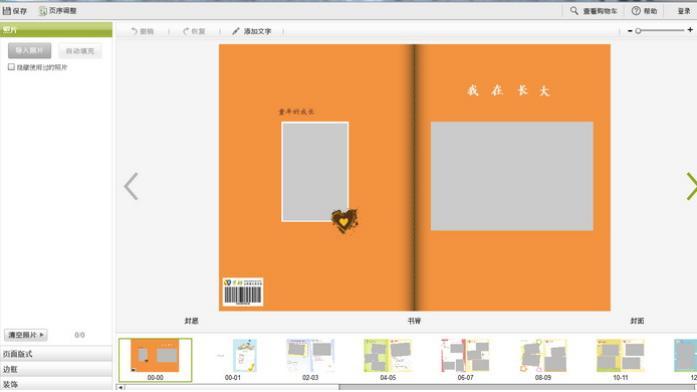The image size is (697, 392).
Task: Click the small caption above portrait placeholder
Action: pyautogui.click(x=296, y=112)
